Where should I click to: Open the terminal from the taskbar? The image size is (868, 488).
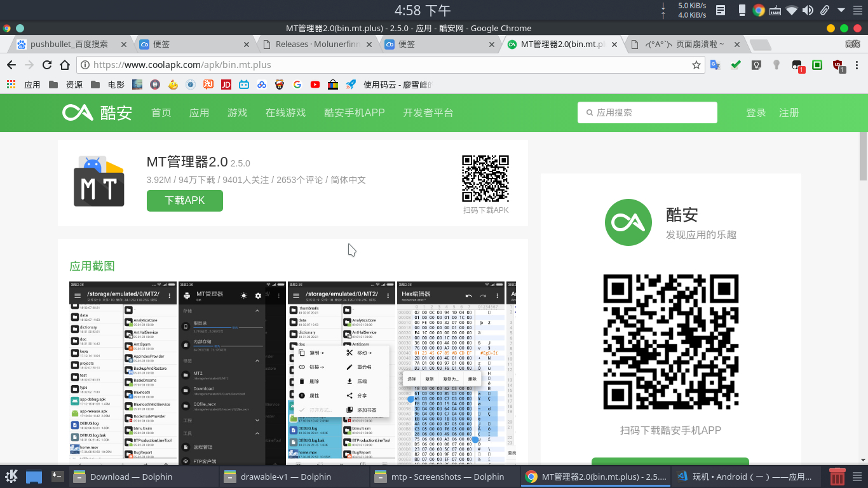coord(58,476)
